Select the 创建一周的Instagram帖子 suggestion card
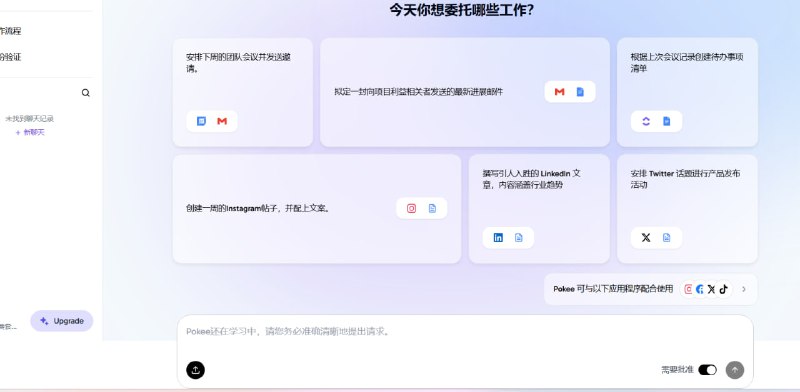Screen dimensions: 800x392 pyautogui.click(x=317, y=209)
